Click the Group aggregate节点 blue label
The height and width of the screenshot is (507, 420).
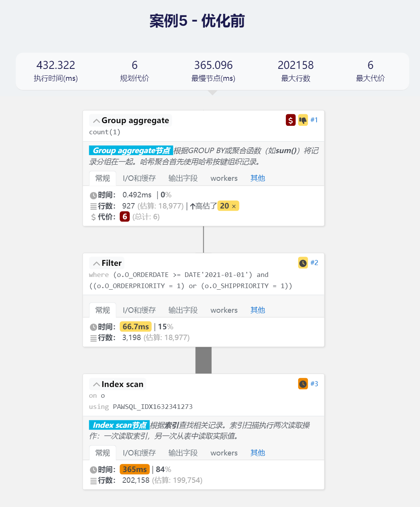(x=131, y=150)
